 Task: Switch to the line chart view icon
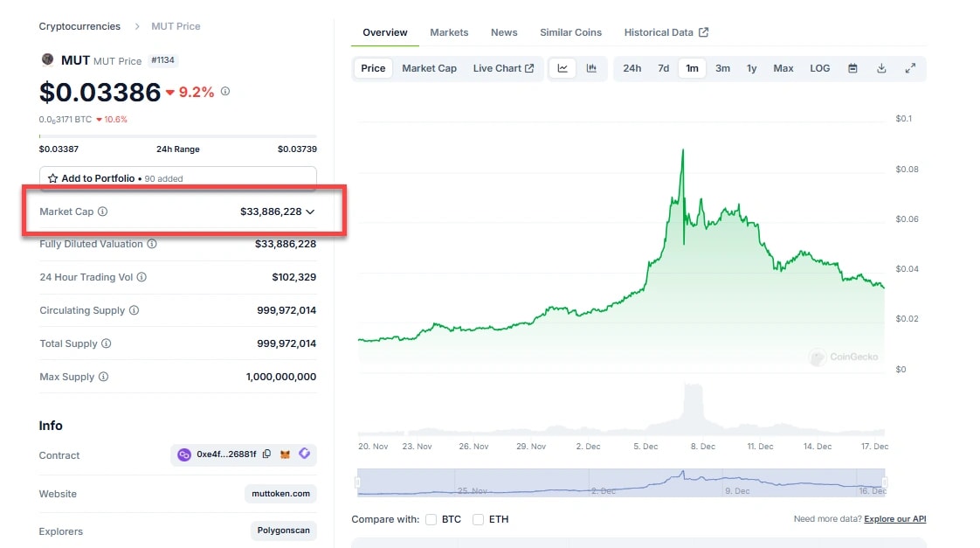(x=562, y=68)
